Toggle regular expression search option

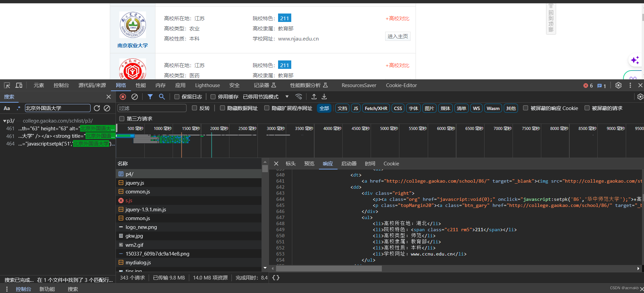tap(18, 108)
